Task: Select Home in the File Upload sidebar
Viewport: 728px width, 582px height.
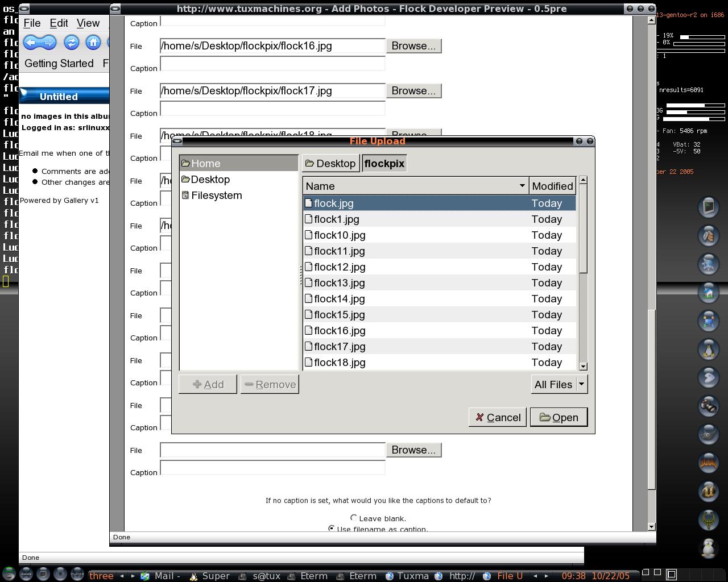Action: tap(239, 163)
